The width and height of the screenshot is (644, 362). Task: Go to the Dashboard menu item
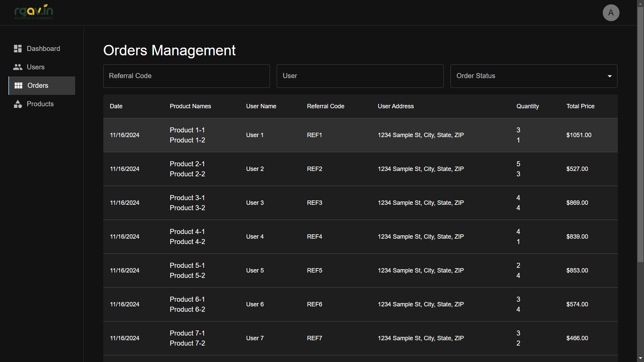pyautogui.click(x=43, y=49)
